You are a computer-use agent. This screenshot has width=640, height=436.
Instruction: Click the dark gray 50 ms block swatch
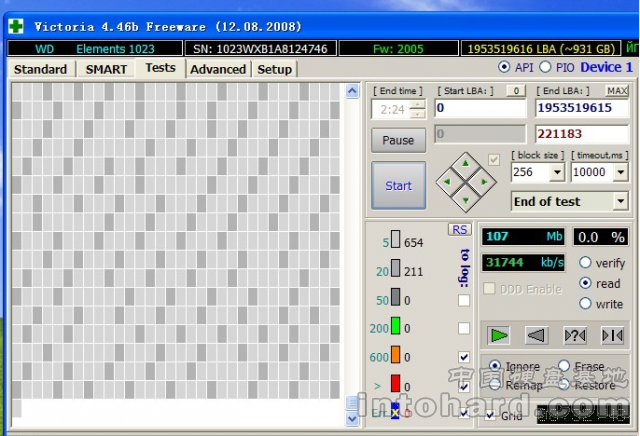pos(396,297)
